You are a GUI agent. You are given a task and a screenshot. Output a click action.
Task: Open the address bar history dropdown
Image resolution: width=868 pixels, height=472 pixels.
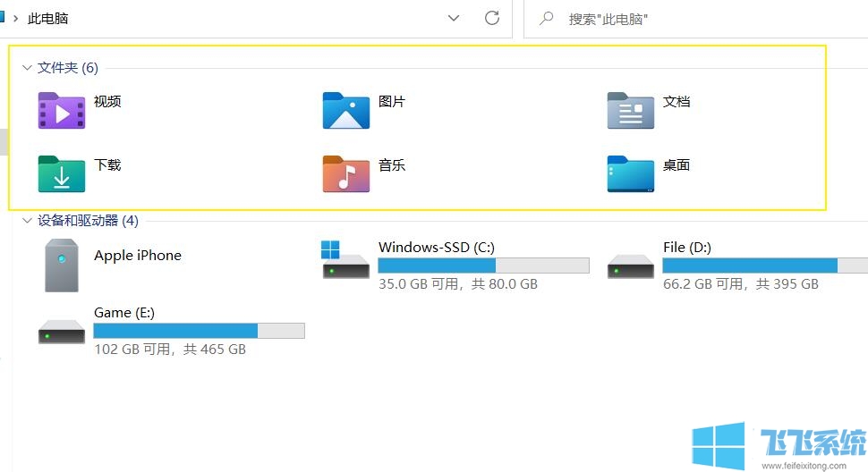point(454,18)
